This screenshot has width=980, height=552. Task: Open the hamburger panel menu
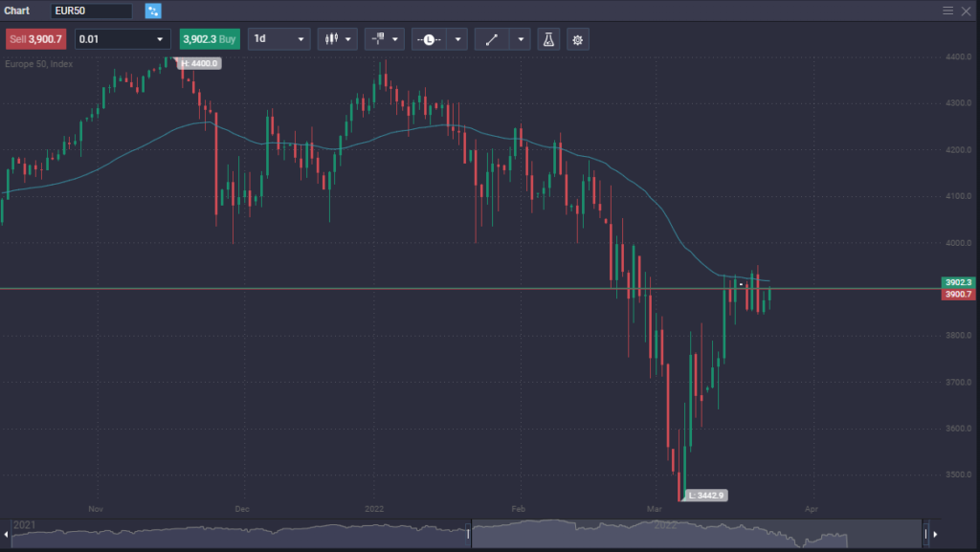pyautogui.click(x=948, y=11)
